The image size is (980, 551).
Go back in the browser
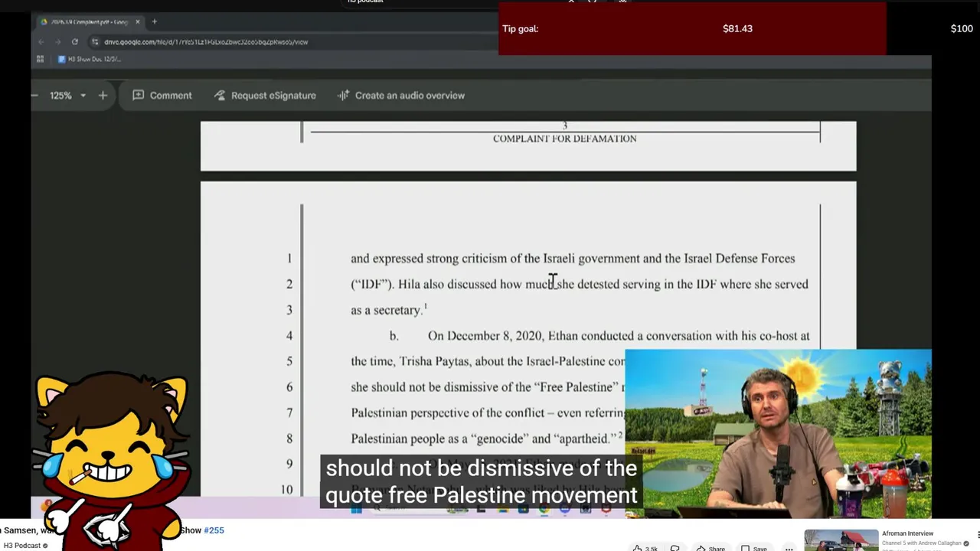(x=41, y=42)
